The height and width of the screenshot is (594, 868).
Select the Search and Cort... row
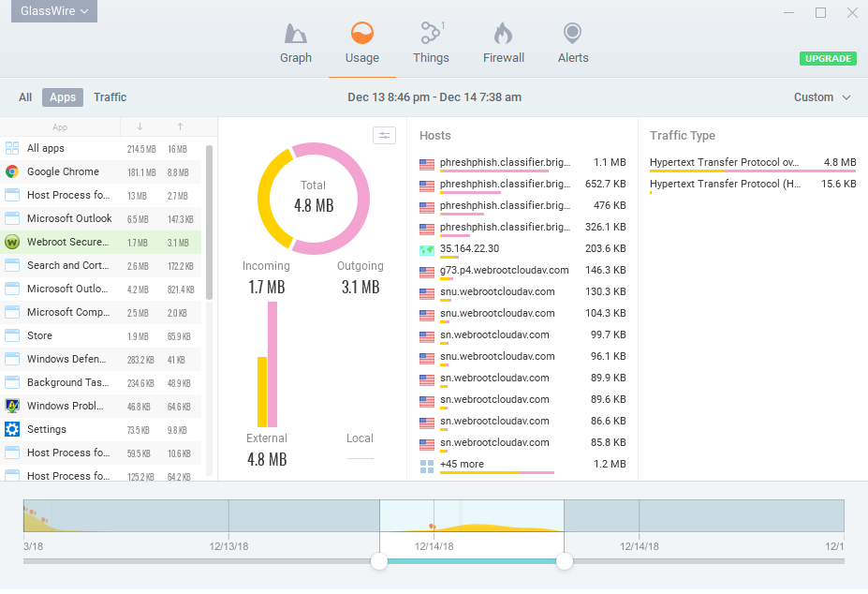click(x=101, y=265)
